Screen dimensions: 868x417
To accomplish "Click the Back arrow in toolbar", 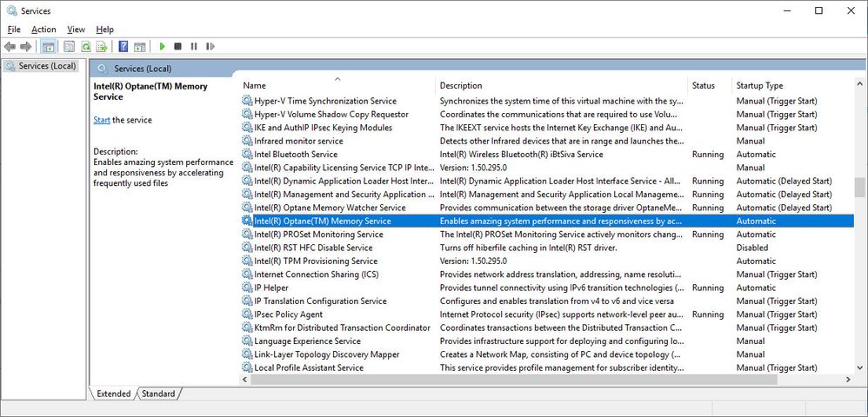I will coord(10,46).
